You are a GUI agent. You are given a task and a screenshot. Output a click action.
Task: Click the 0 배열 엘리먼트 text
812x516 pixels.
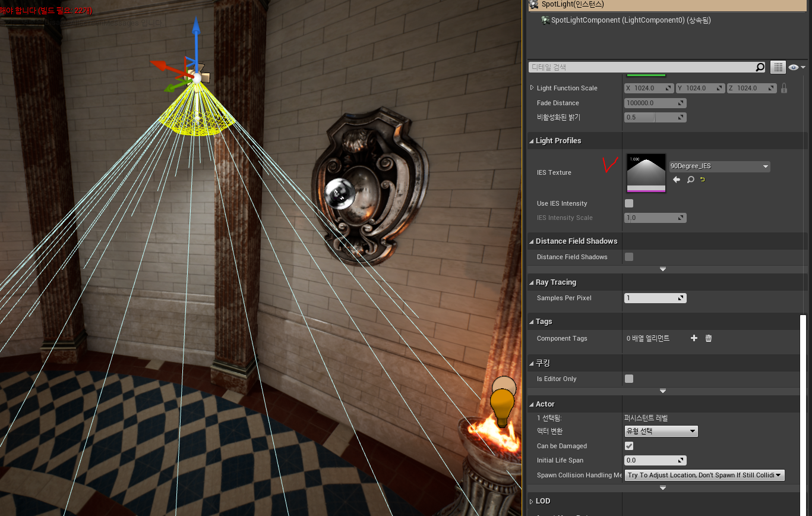(648, 338)
